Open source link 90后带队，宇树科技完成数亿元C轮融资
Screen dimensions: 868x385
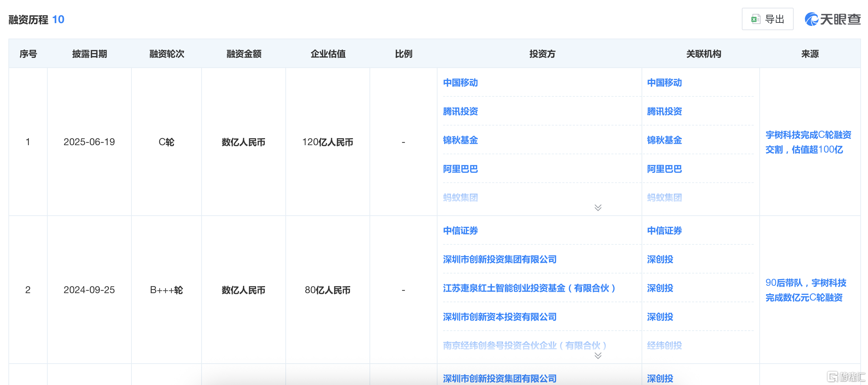(x=806, y=290)
